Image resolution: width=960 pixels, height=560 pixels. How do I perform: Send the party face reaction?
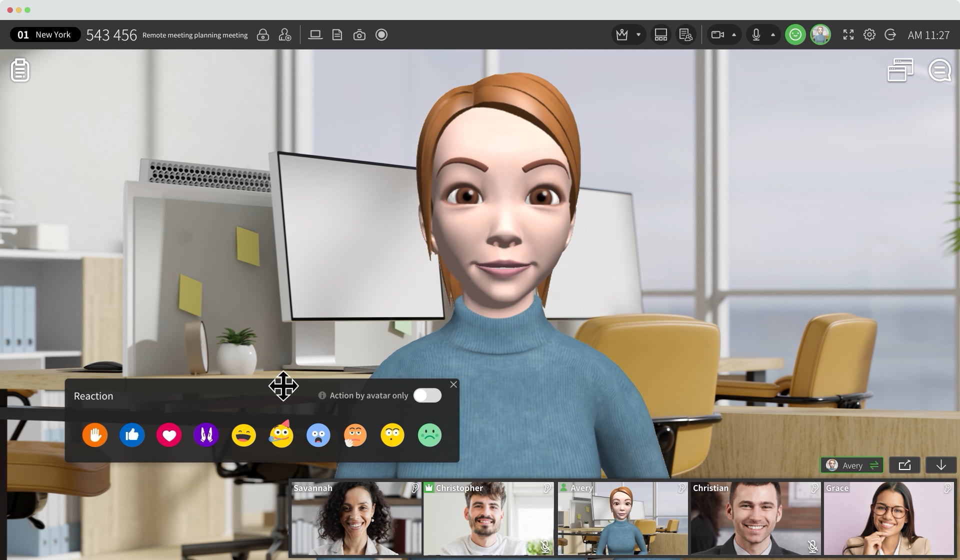281,434
